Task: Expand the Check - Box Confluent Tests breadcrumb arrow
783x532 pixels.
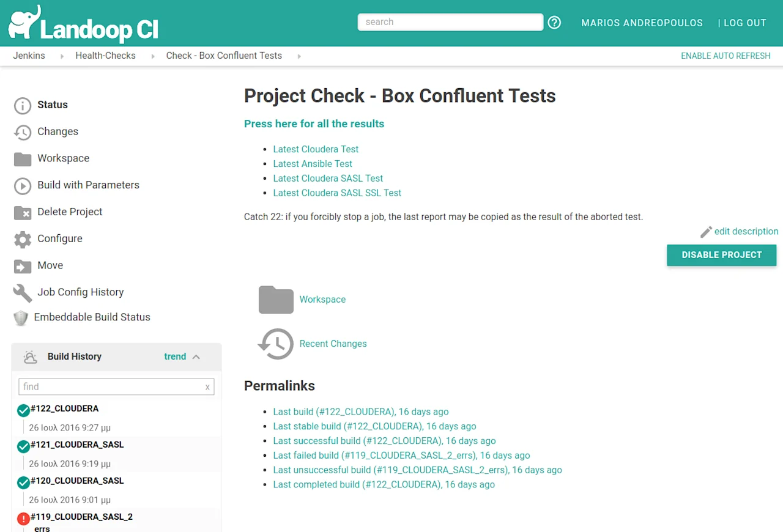Action: pos(299,56)
